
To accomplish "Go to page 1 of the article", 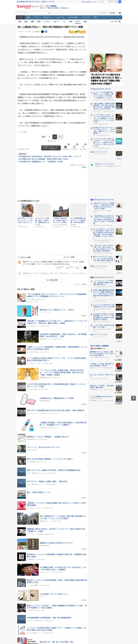I will tap(49, 137).
